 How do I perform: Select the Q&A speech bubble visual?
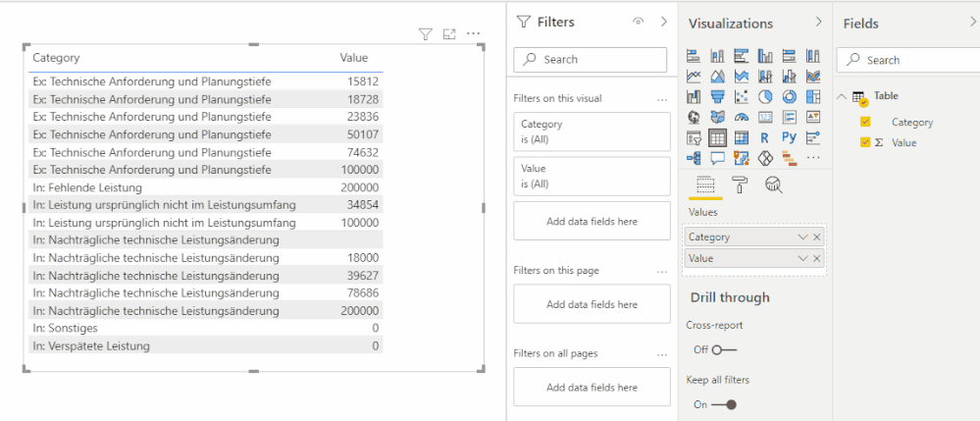[717, 158]
